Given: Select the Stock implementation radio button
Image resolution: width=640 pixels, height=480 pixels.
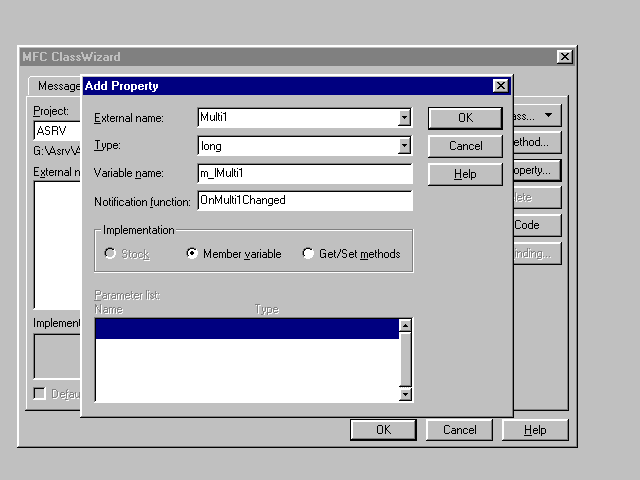Looking at the screenshot, I should [110, 254].
